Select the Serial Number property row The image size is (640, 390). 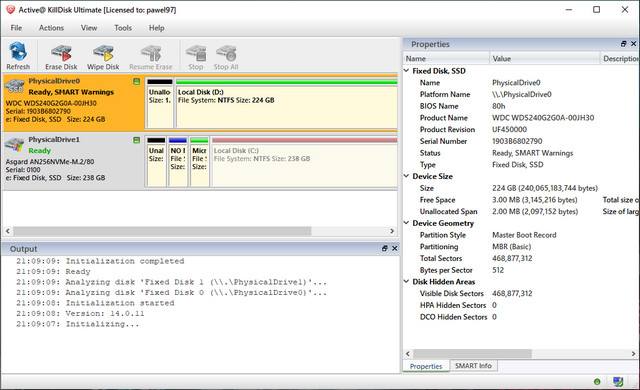pyautogui.click(x=521, y=141)
